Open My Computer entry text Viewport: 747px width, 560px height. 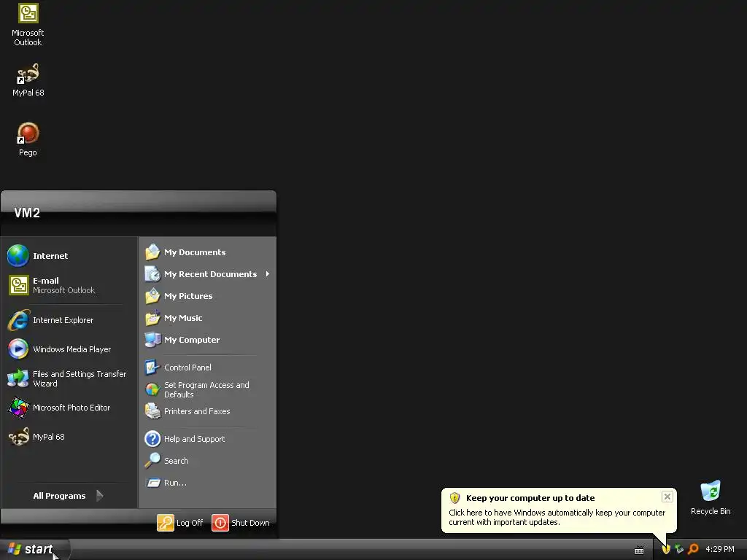click(192, 340)
